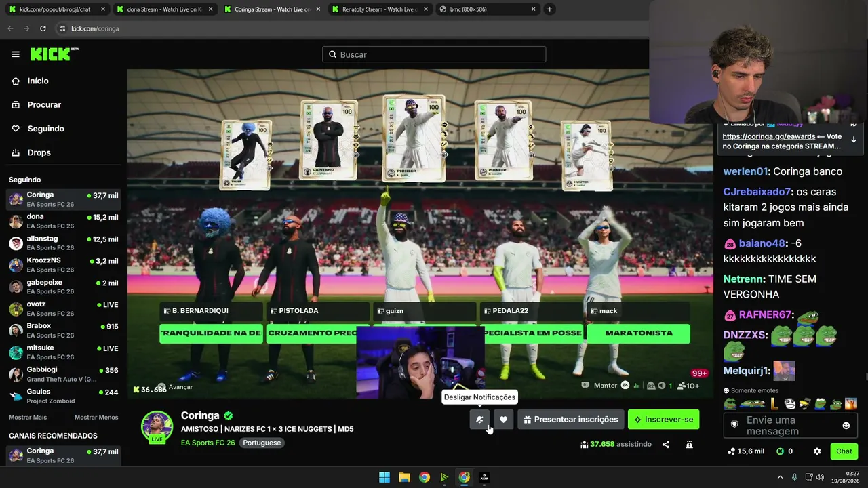This screenshot has width=868, height=488.
Task: Click Presentear inscrições button
Action: pos(570,420)
